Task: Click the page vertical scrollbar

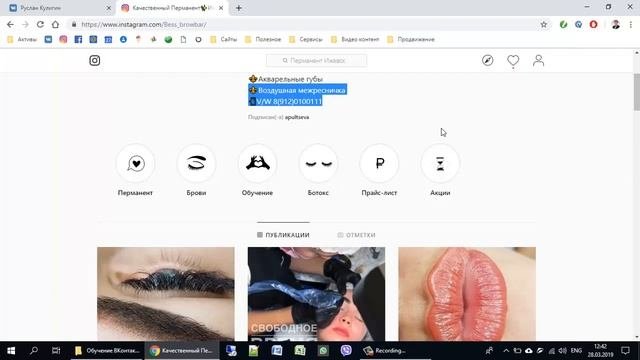Action: coord(637,92)
